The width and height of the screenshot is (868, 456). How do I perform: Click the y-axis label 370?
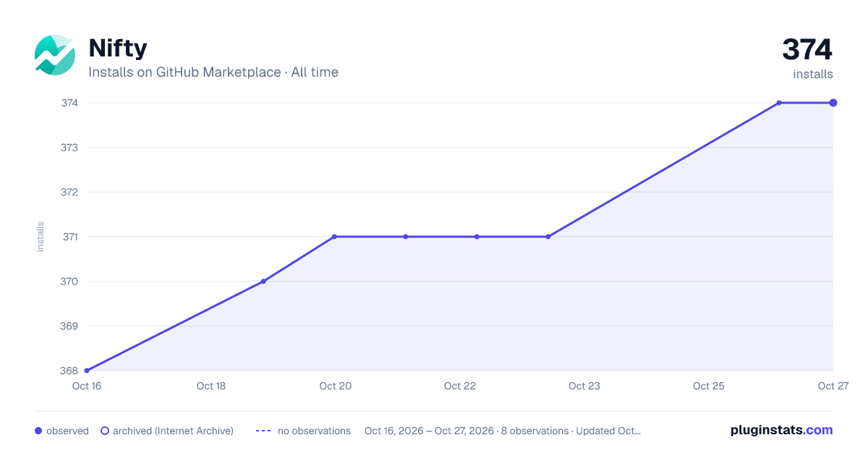[69, 281]
